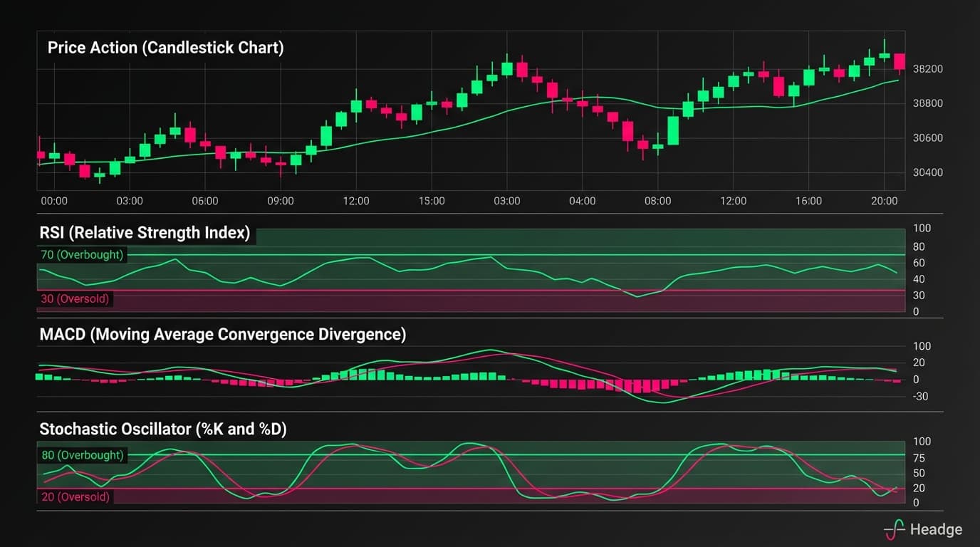Toggle the 80 (Overbought) stochastic band

click(x=83, y=454)
